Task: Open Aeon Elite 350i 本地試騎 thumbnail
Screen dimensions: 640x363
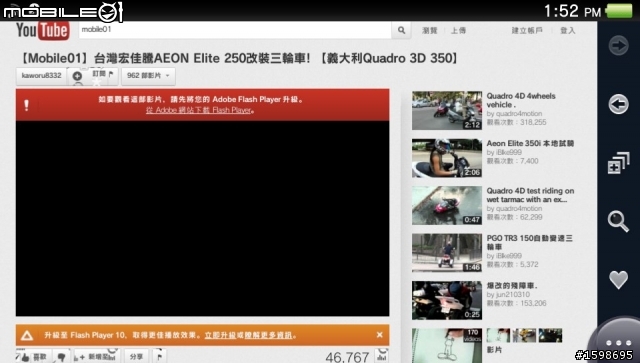Action: (447, 158)
